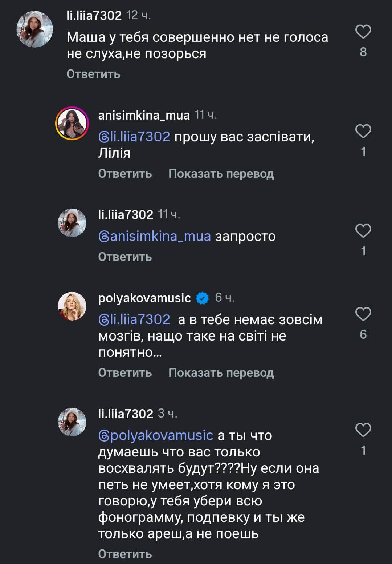392x564 pixels.
Task: Open li.liia7302 avatar on top comment
Action: [35, 29]
